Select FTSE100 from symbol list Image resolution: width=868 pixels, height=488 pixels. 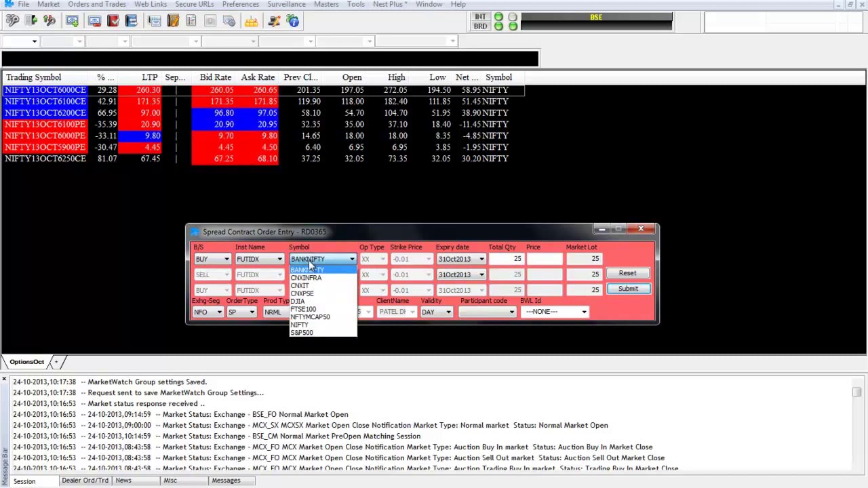coord(323,309)
